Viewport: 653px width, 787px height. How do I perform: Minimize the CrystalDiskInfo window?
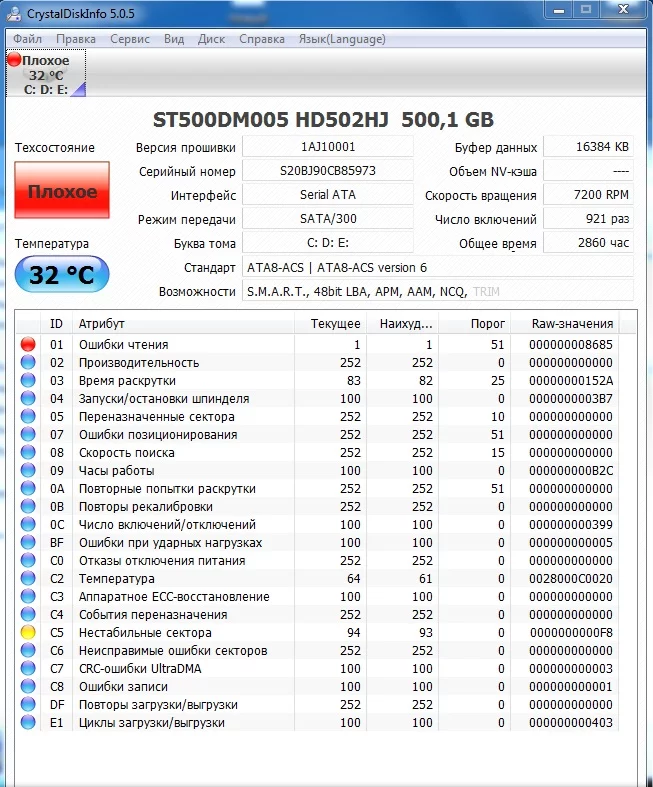click(x=559, y=10)
